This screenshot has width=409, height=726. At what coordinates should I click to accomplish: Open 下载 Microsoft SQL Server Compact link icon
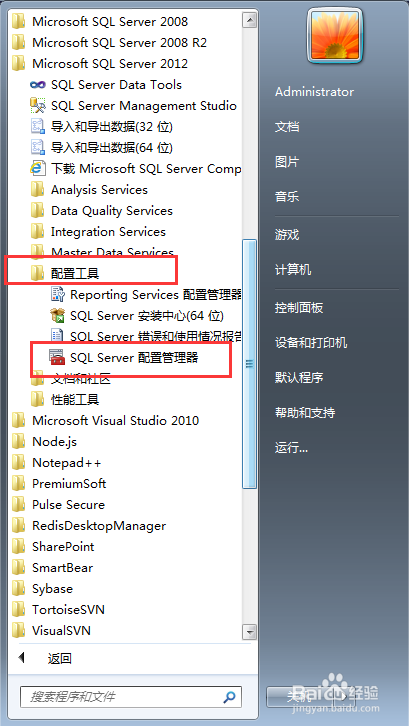click(x=37, y=169)
